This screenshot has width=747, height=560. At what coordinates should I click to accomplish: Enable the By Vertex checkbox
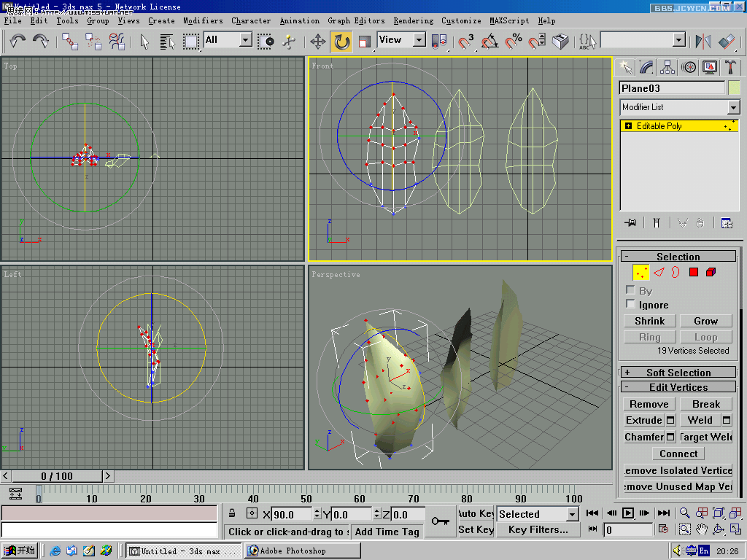[x=630, y=290]
